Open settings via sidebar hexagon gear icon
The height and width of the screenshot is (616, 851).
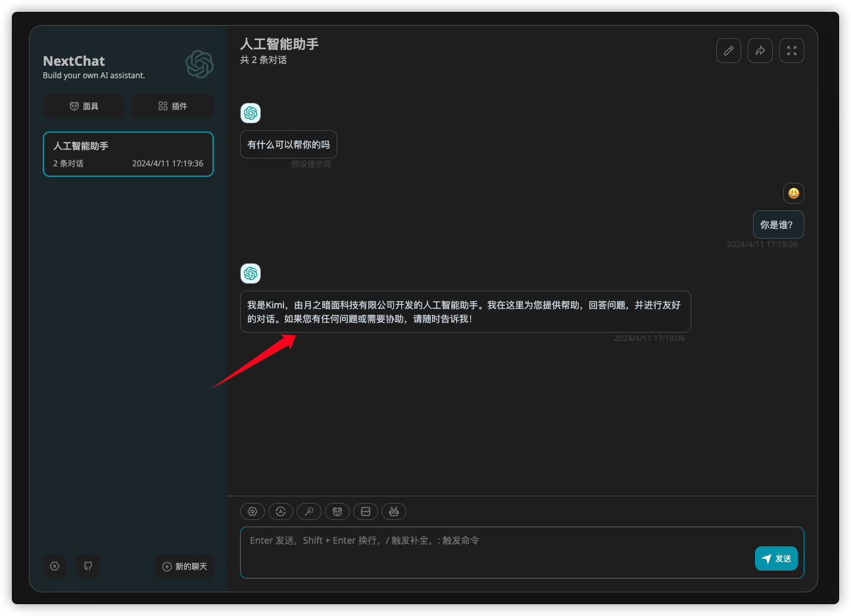(55, 566)
